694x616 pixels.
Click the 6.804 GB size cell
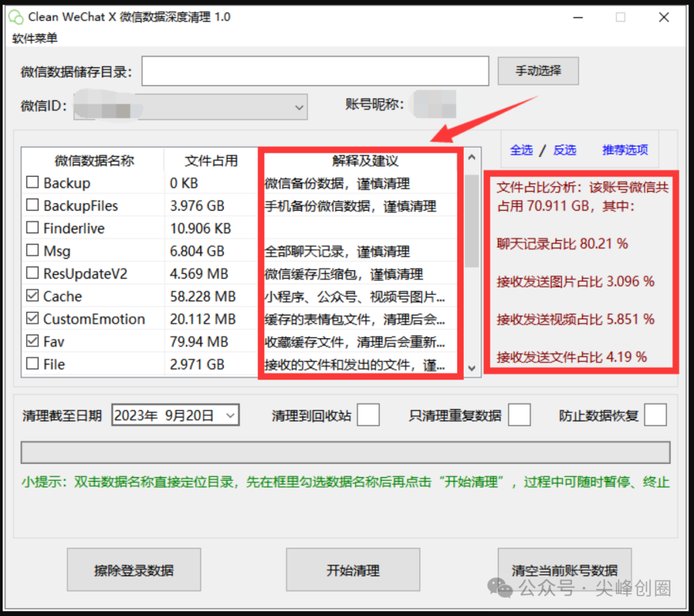[197, 251]
